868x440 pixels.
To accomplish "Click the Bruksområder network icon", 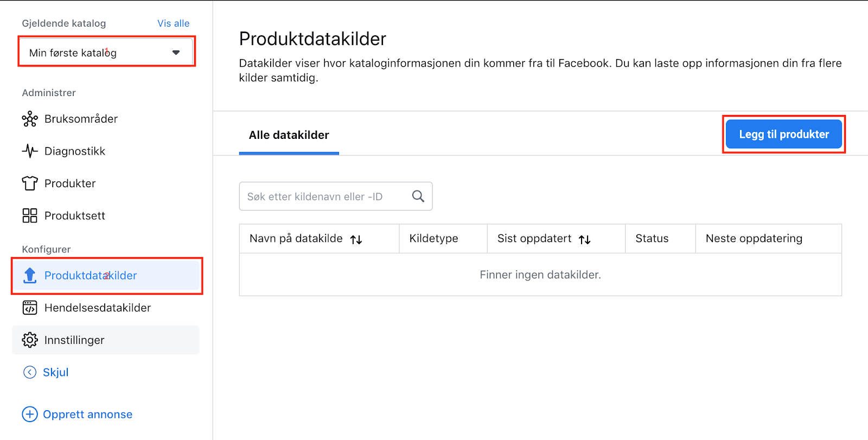I will click(x=30, y=119).
